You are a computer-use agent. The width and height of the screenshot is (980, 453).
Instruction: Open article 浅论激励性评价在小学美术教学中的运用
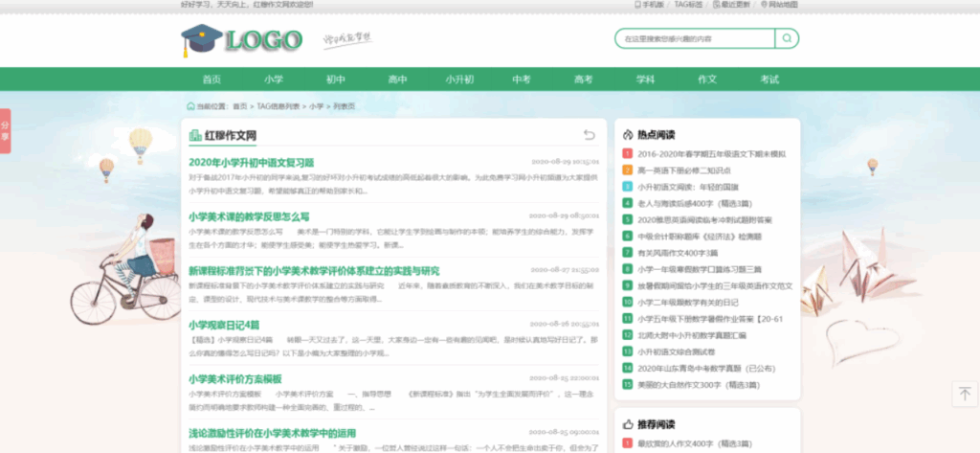point(272,433)
